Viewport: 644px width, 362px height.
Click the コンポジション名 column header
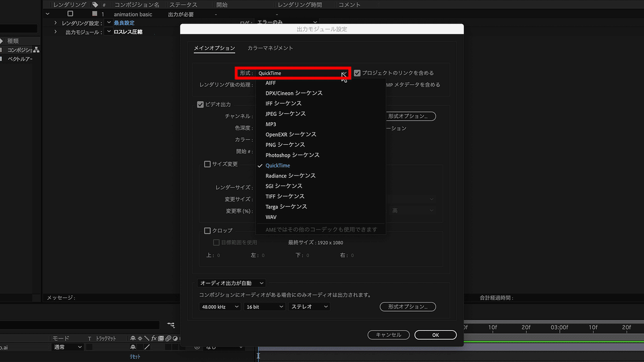[137, 4]
